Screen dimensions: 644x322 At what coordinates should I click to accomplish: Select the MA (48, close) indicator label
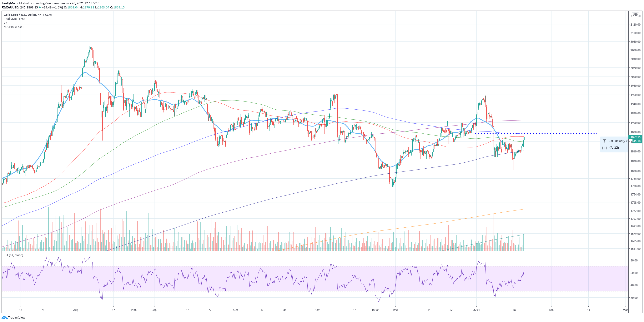point(13,27)
